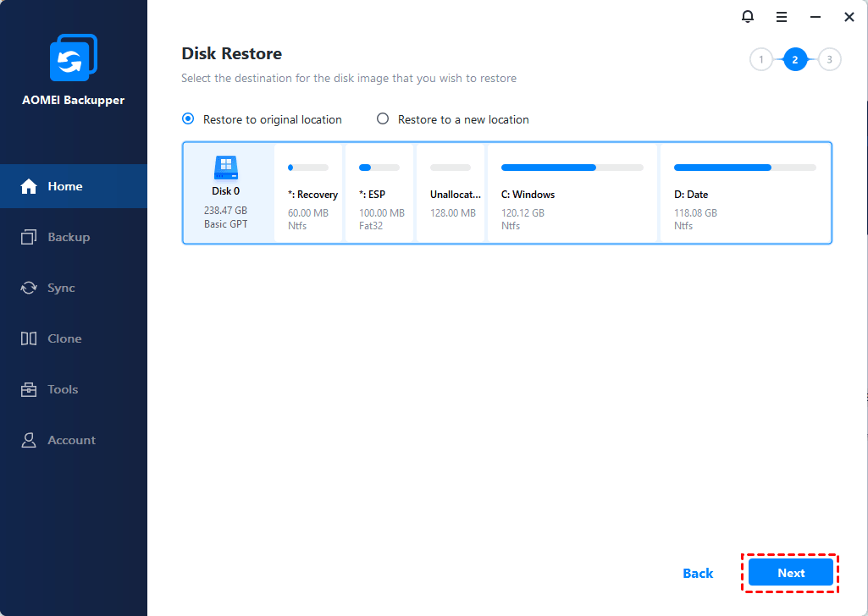
Task: Click the Backup icon in sidebar
Action: (29, 237)
